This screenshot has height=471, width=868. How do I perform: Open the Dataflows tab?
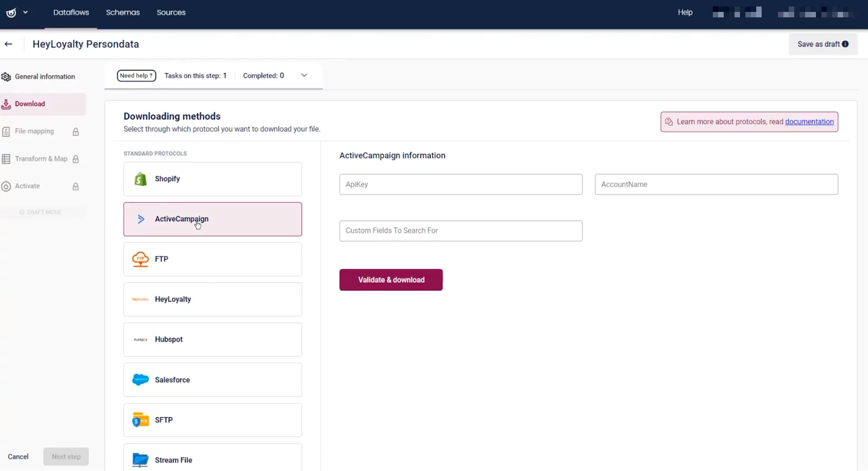coord(71,12)
